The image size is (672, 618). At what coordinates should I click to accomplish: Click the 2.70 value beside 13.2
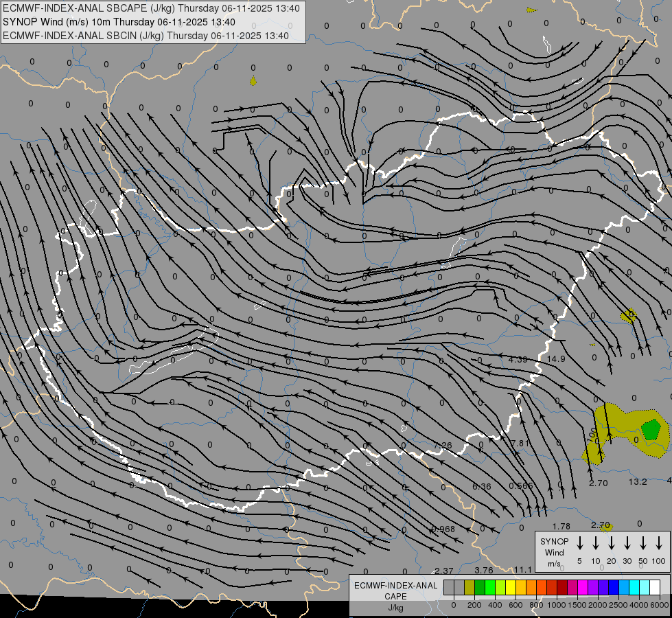point(599,483)
